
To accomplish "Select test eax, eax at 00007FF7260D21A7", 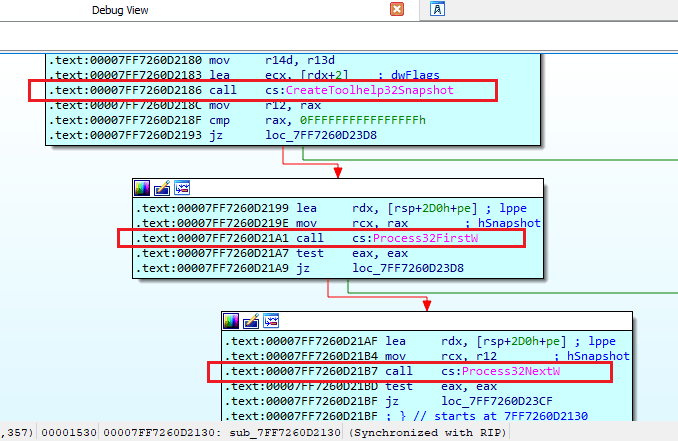I will click(x=272, y=253).
